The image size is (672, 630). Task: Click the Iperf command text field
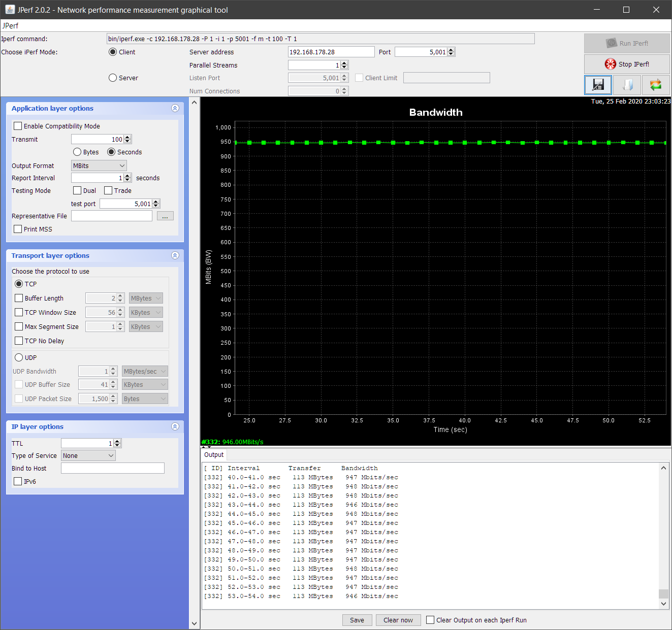pyautogui.click(x=321, y=39)
